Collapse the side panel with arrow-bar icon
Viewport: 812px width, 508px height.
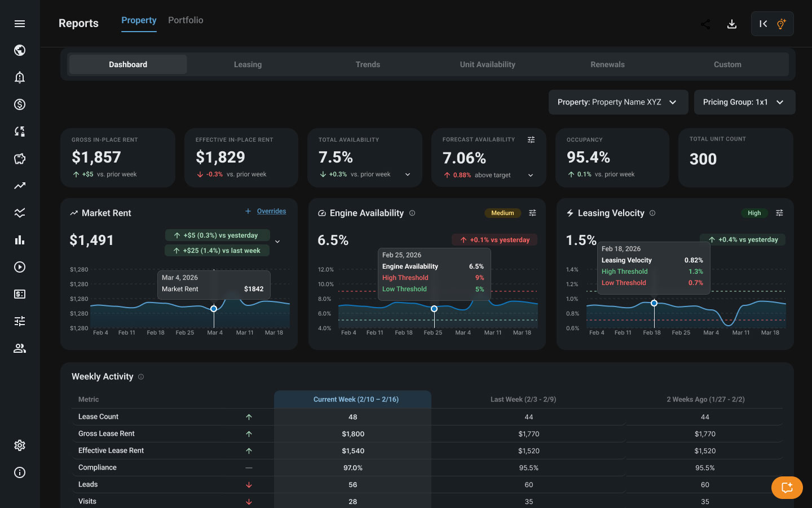763,24
